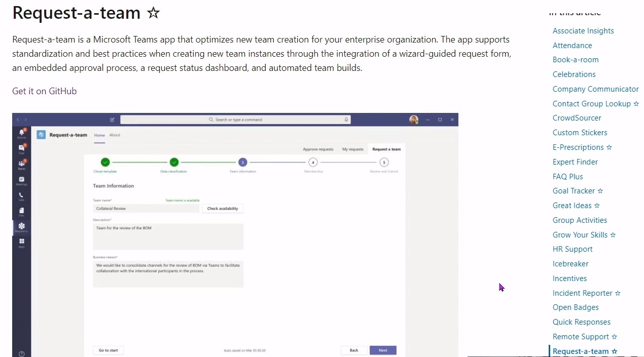
Task: Click the new chat compose icon
Action: coord(112,120)
